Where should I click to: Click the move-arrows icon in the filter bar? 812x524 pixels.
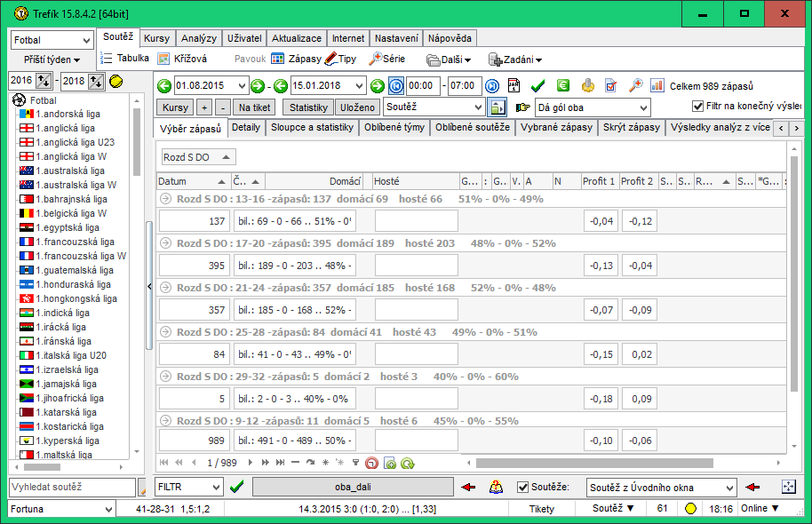coord(788,487)
